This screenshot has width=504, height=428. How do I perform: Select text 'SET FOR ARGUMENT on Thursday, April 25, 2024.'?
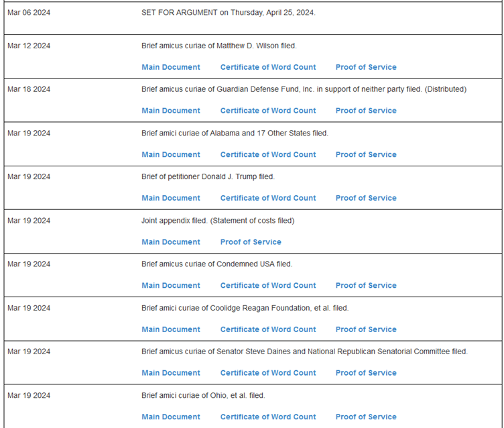point(229,13)
